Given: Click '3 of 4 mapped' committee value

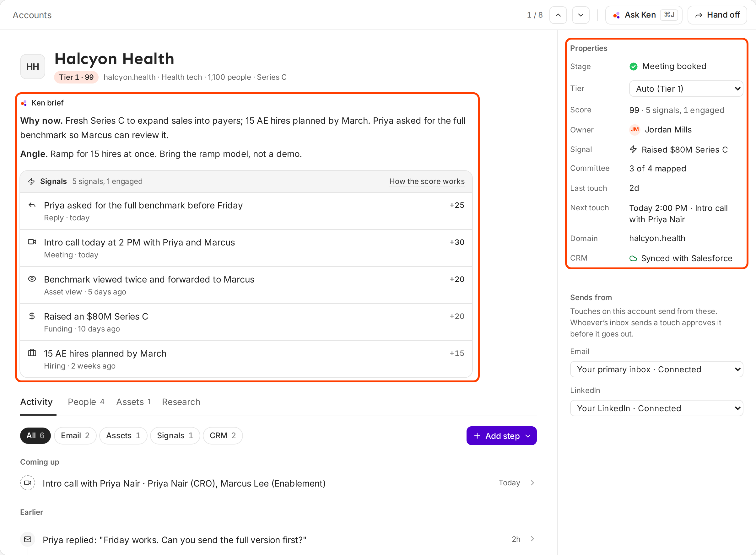Looking at the screenshot, I should pyautogui.click(x=657, y=169).
